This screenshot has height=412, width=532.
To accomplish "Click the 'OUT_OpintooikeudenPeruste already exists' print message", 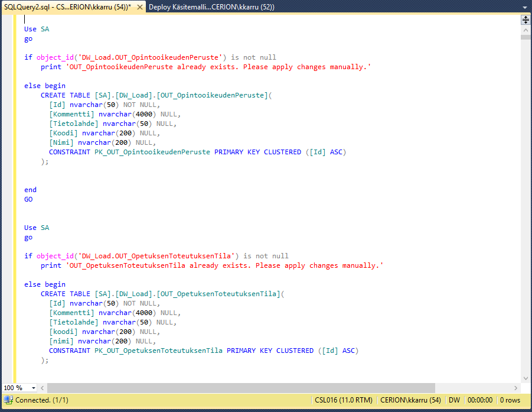I will 220,67.
